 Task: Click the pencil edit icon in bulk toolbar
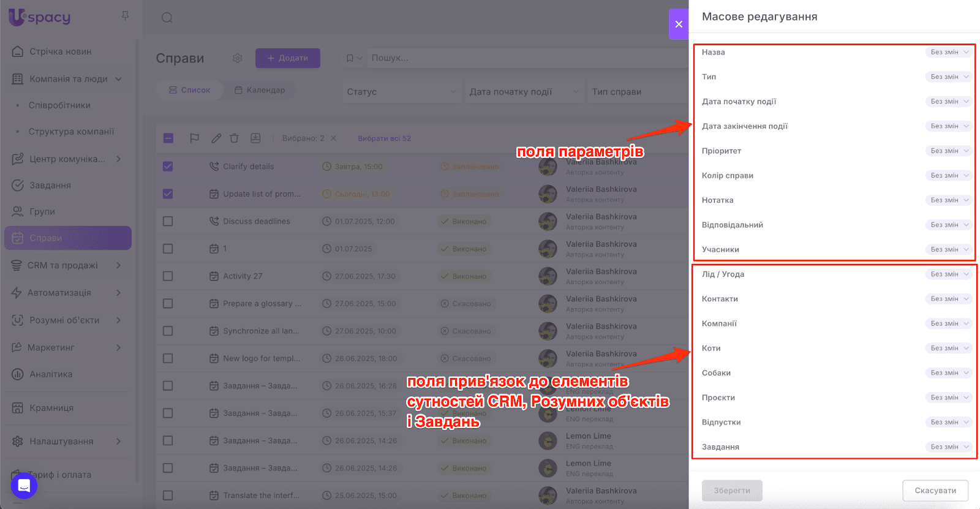pos(216,138)
